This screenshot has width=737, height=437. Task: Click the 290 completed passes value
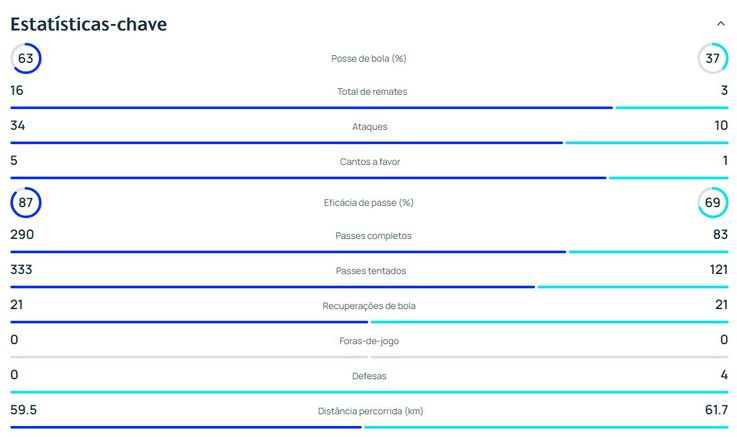click(22, 235)
